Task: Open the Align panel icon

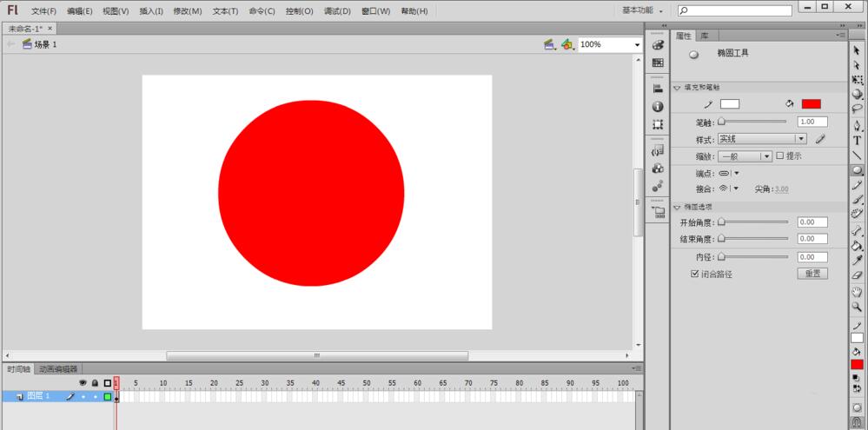Action: pos(658,89)
